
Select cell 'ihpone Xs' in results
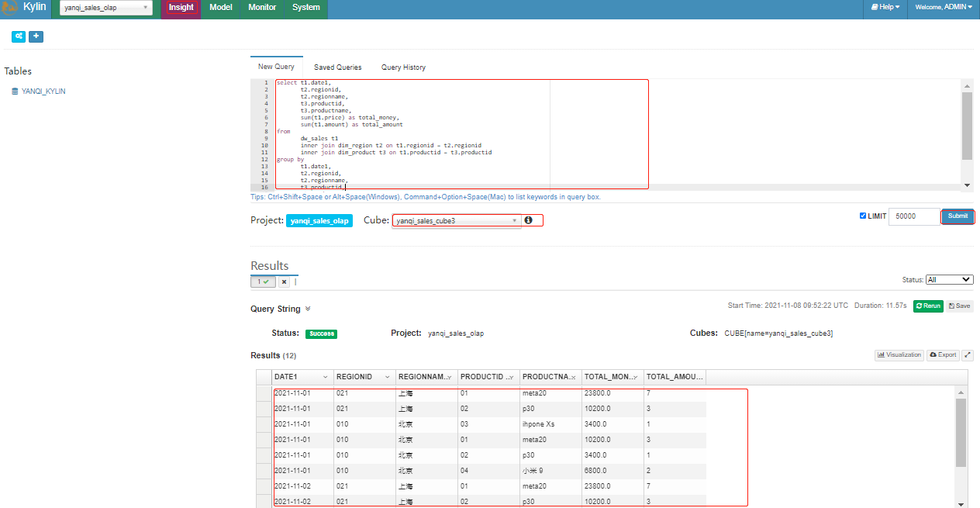[550, 424]
